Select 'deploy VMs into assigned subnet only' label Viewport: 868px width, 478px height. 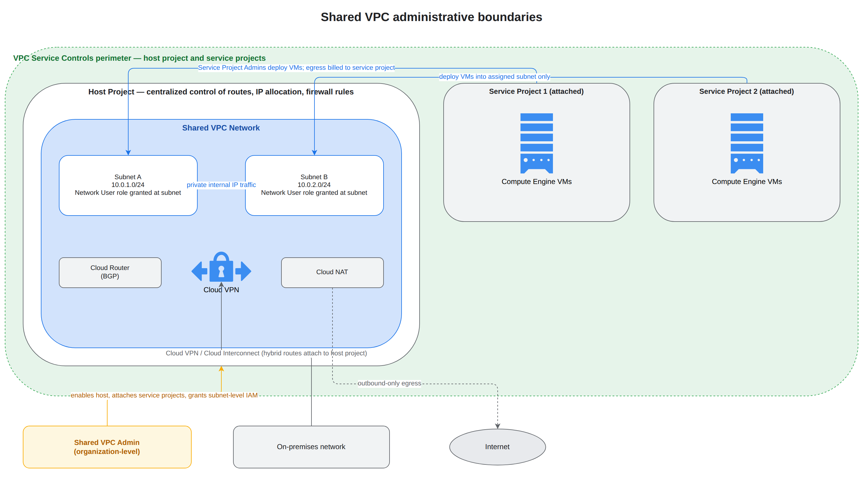tap(494, 77)
